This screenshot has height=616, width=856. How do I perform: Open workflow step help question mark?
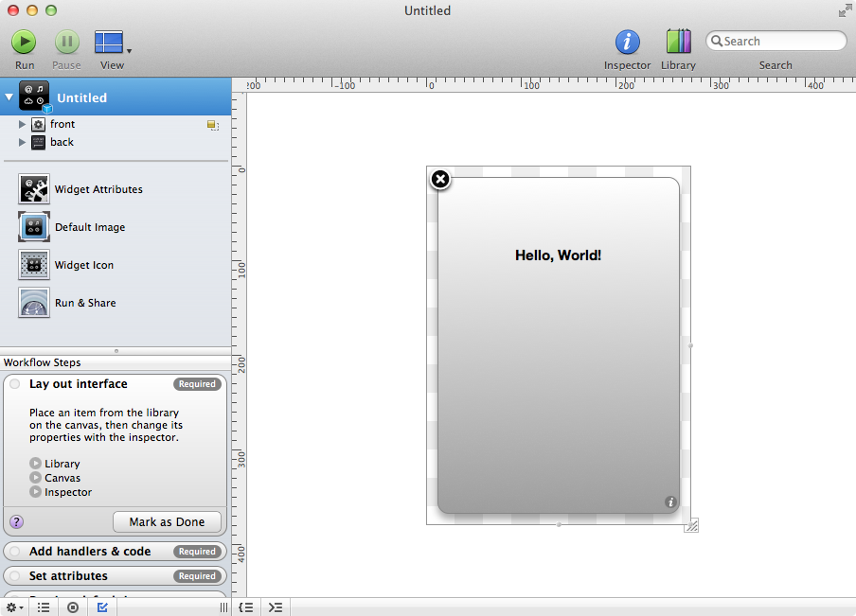[17, 521]
